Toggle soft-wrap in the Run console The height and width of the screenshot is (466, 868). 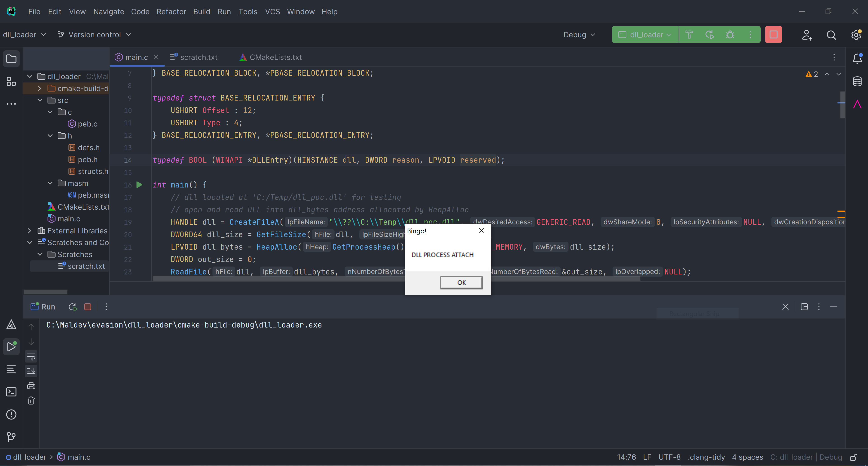31,356
